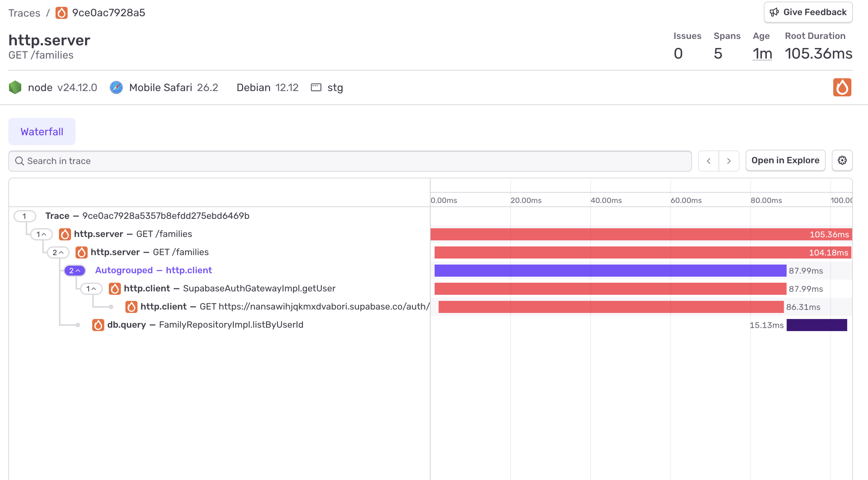Viewport: 868px width, 480px height.
Task: Click the purple Autogrouped 87.99ms duration bar
Action: point(610,271)
